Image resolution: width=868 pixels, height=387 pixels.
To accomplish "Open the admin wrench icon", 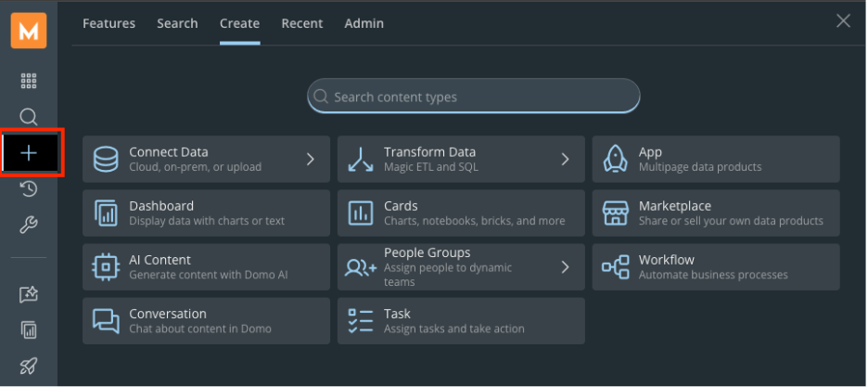I will tap(29, 226).
